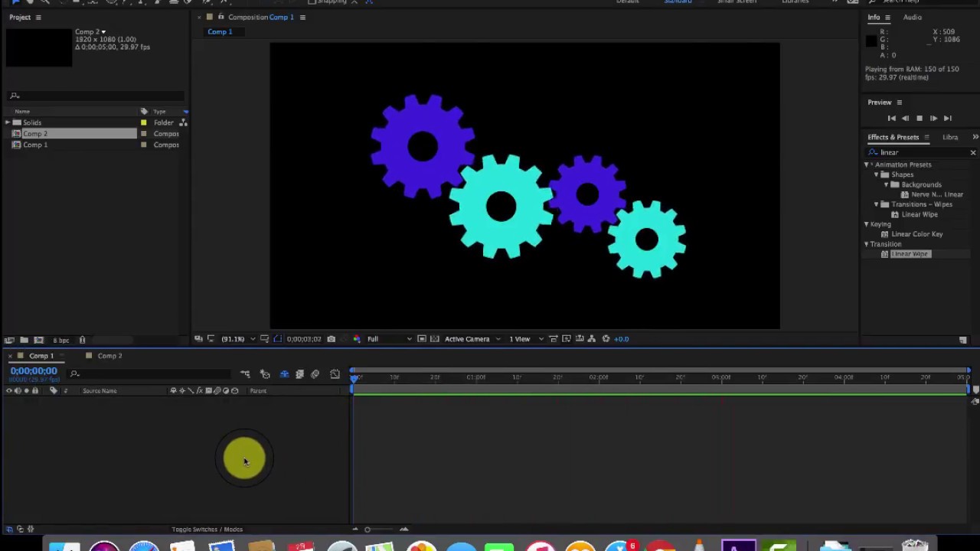Image resolution: width=980 pixels, height=551 pixels.
Task: Select the Nerve N... Linear preset
Action: tap(936, 194)
